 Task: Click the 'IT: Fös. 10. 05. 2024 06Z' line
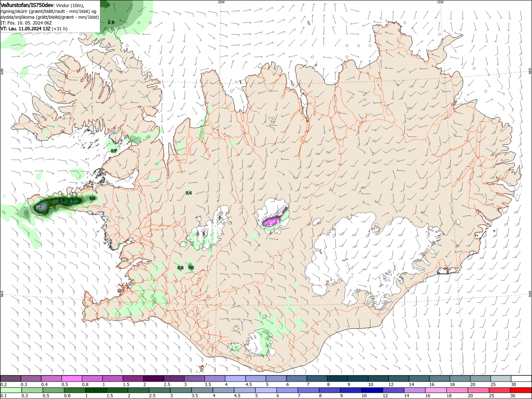tap(25, 23)
